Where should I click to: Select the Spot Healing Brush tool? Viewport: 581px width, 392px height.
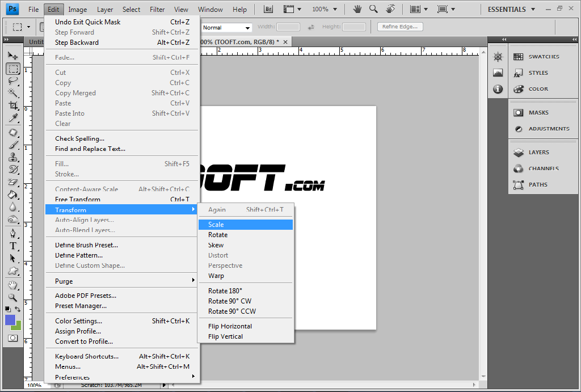point(13,133)
